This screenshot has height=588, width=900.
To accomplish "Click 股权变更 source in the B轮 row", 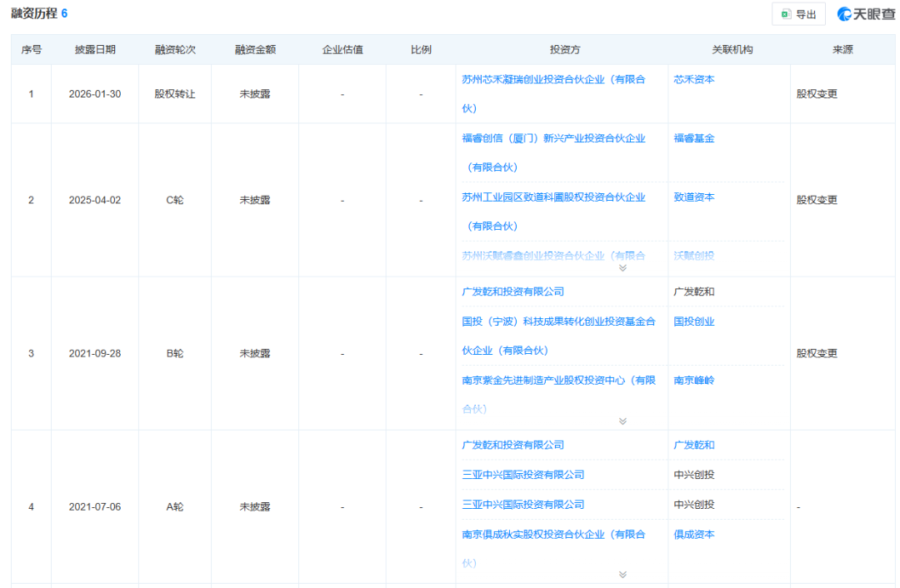I will 817,353.
